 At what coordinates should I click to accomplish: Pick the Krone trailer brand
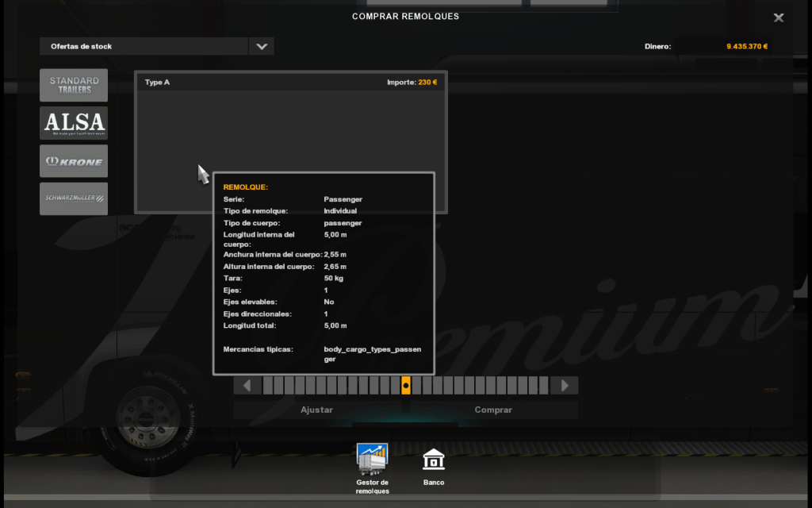74,161
